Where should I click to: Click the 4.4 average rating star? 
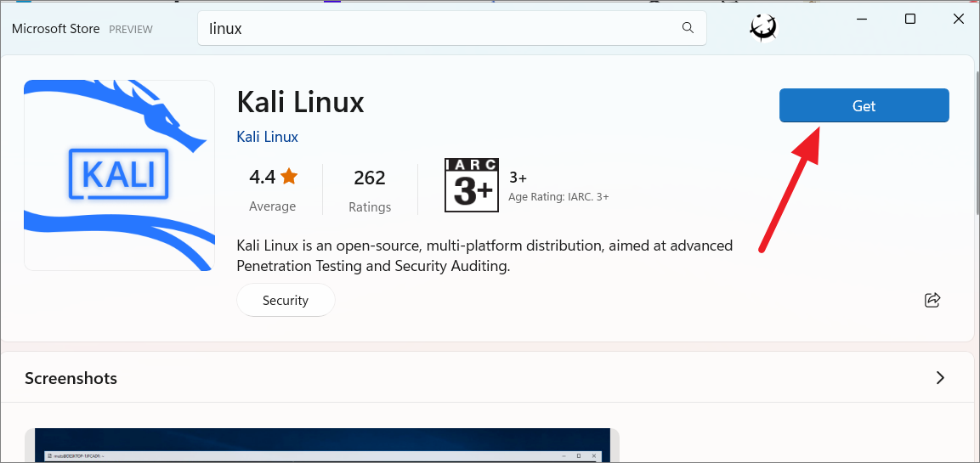click(x=289, y=177)
